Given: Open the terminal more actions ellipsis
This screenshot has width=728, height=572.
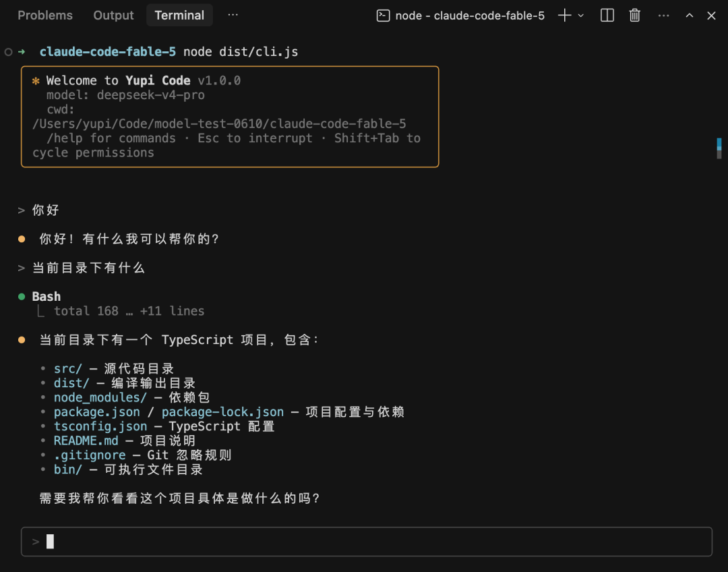Looking at the screenshot, I should tap(663, 16).
